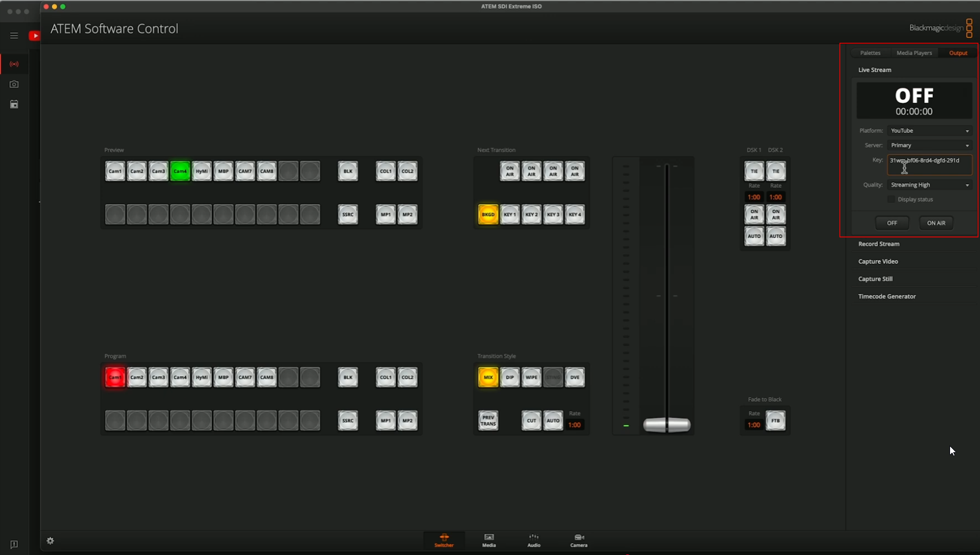Image resolution: width=980 pixels, height=555 pixels.
Task: Open the Audio page
Action: point(534,540)
